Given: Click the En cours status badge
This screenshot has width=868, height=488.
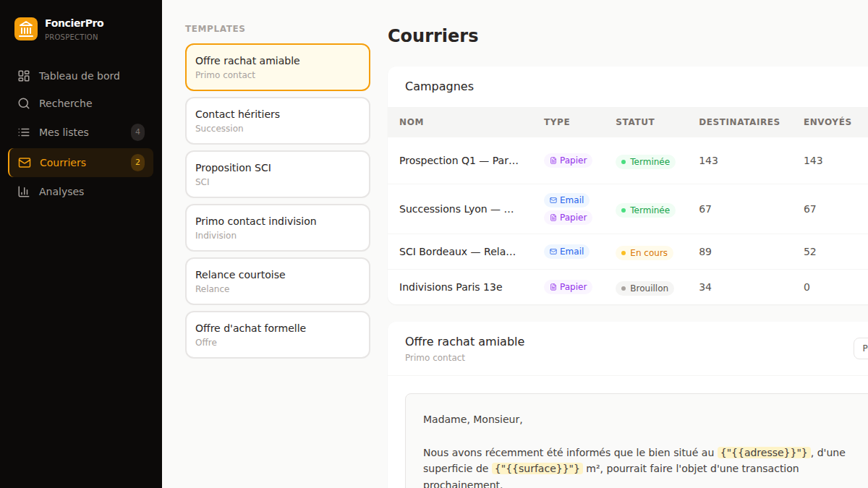Looking at the screenshot, I should point(644,253).
